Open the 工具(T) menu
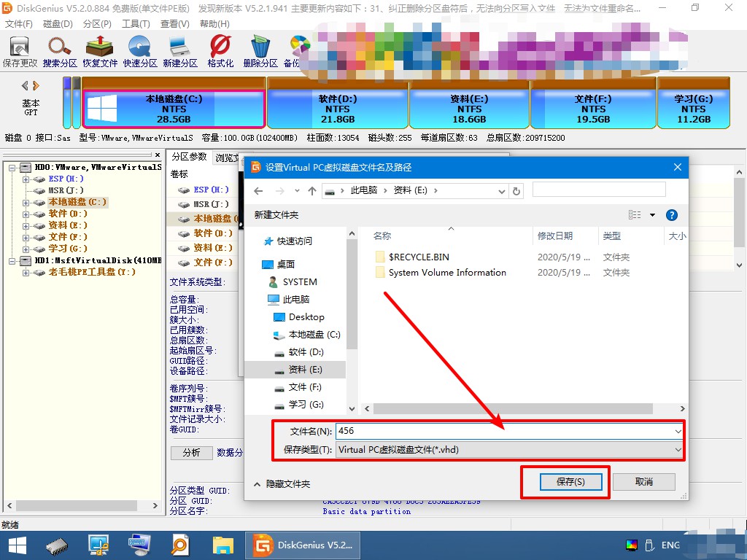Viewport: 747px width, 560px height. (136, 24)
